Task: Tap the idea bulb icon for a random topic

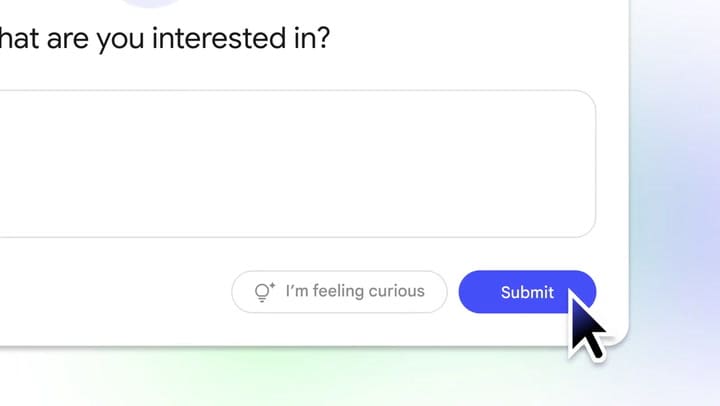Action: point(264,292)
